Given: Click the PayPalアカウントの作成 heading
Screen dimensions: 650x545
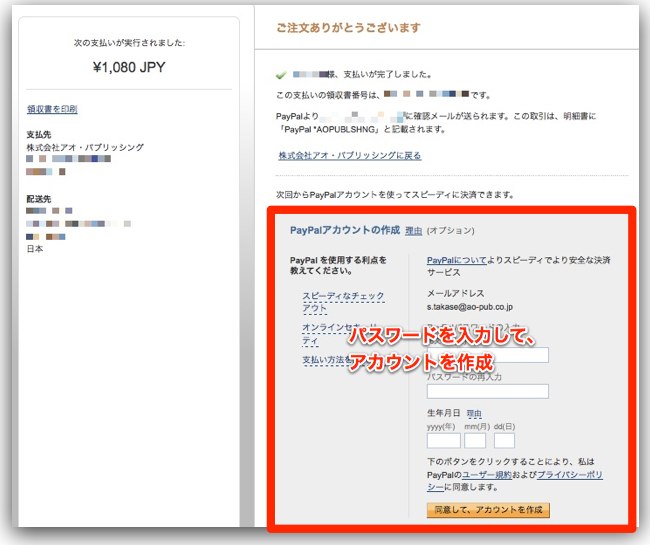Looking at the screenshot, I should click(x=344, y=230).
